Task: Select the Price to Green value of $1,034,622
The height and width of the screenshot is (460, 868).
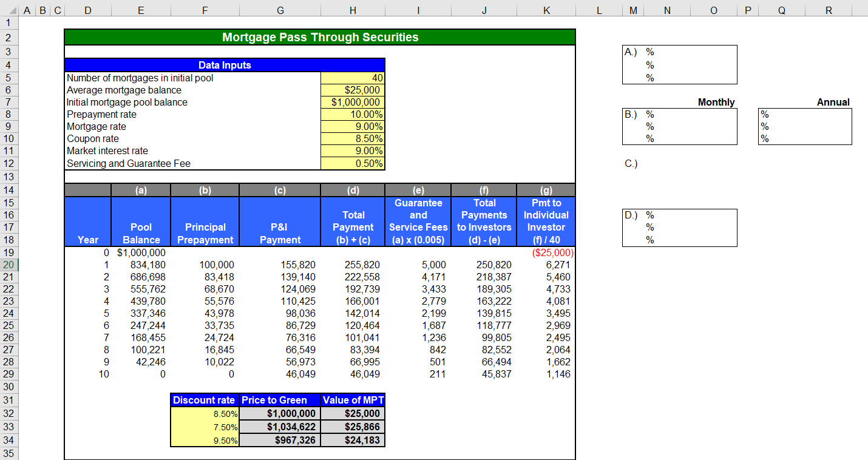Action: coord(280,427)
